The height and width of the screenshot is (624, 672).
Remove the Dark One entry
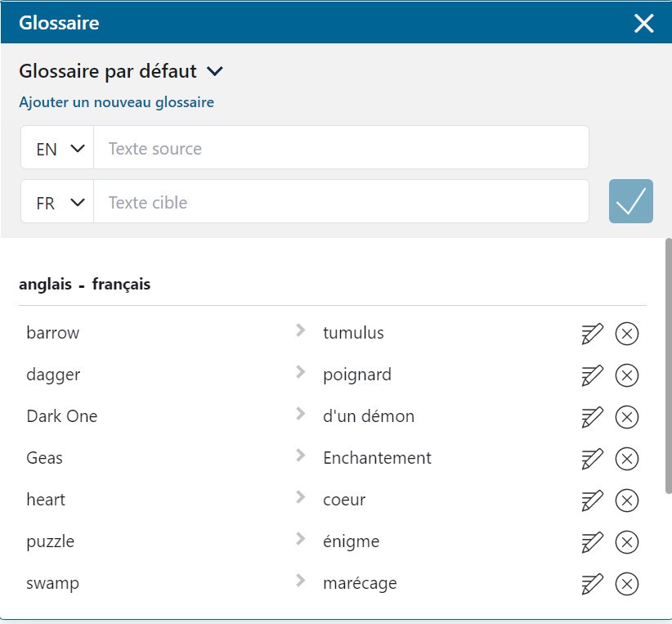click(x=626, y=417)
